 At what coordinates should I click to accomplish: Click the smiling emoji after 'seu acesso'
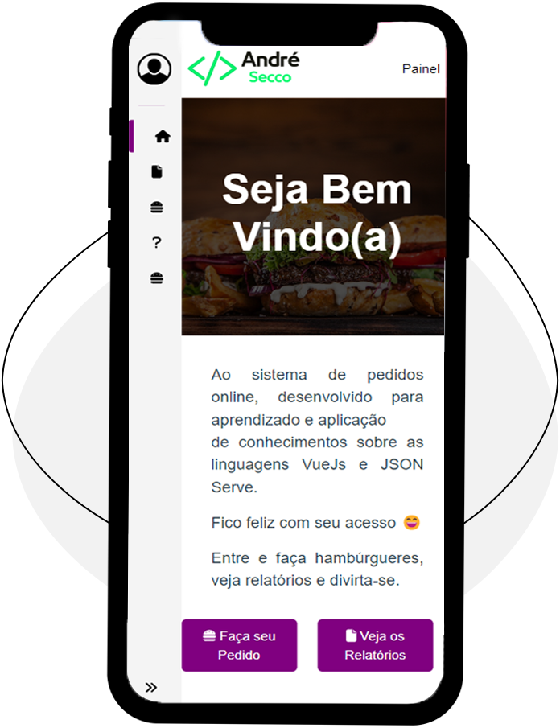(x=411, y=523)
